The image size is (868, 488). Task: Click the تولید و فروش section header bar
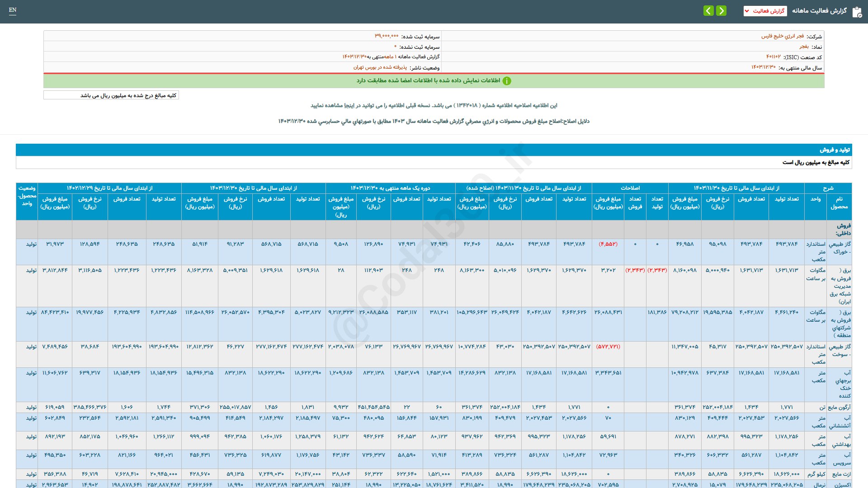click(434, 150)
